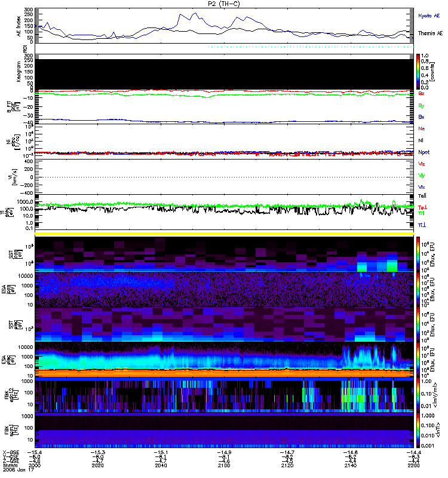Select the black "Themis AE" legend label

click(x=430, y=33)
